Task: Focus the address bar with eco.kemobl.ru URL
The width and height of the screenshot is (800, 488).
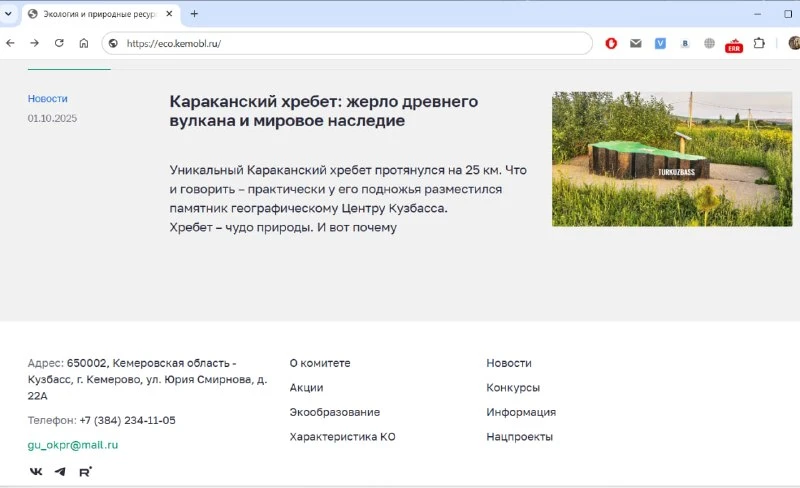Action: click(347, 43)
